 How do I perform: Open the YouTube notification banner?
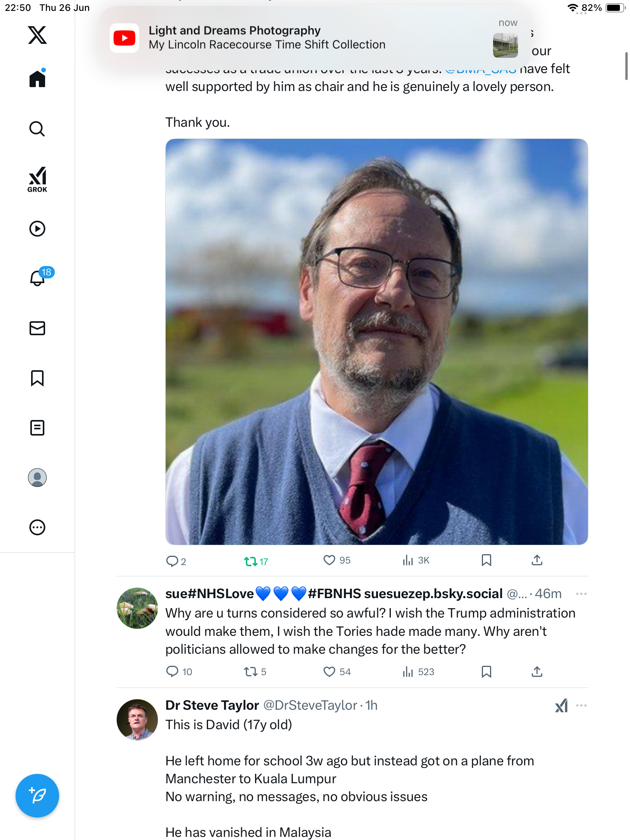[315, 38]
